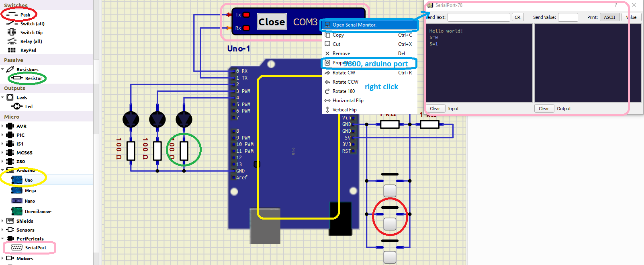
Task: Expand the Sensors tree group
Action: coord(2,230)
